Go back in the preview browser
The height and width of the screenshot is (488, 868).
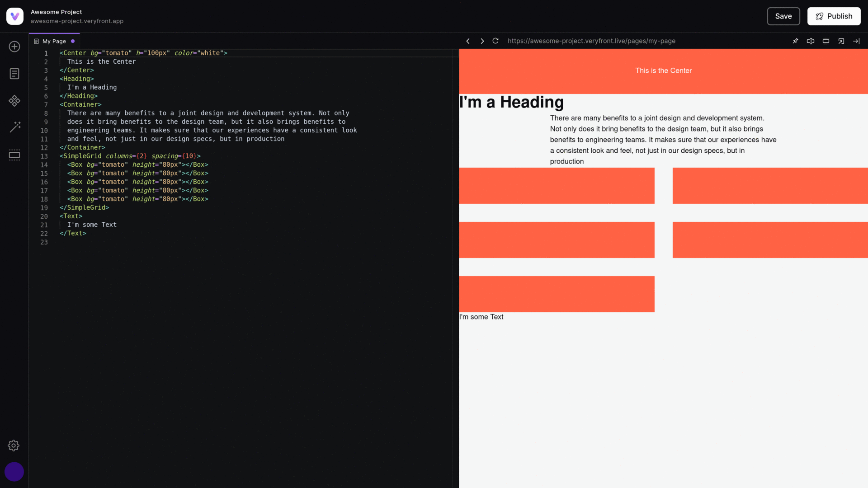(x=468, y=41)
